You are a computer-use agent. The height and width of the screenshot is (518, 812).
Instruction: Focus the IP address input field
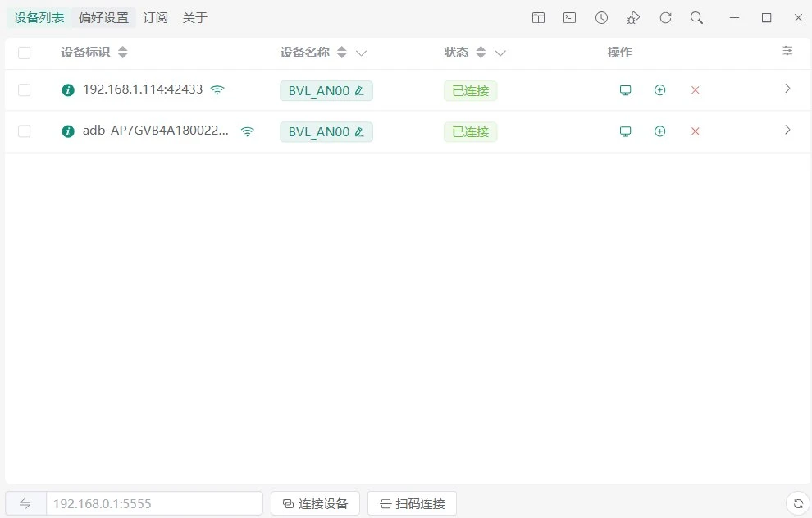[154, 503]
